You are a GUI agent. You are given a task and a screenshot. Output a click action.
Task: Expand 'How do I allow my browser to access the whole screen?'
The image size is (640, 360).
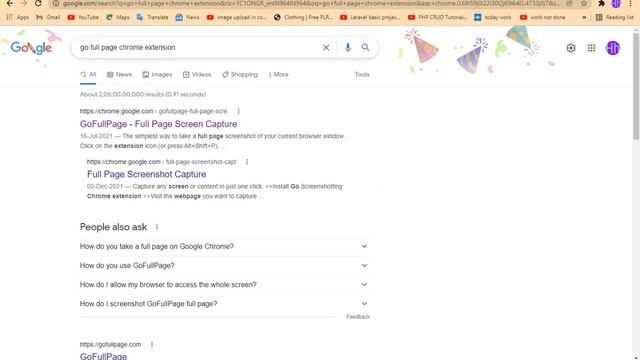224,285
